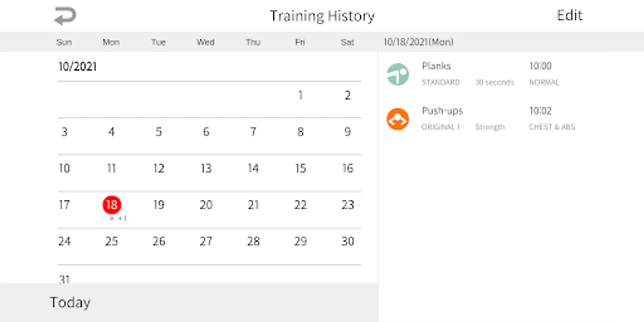The width and height of the screenshot is (644, 322).
Task: Click the back arrow icon
Action: coord(65,16)
